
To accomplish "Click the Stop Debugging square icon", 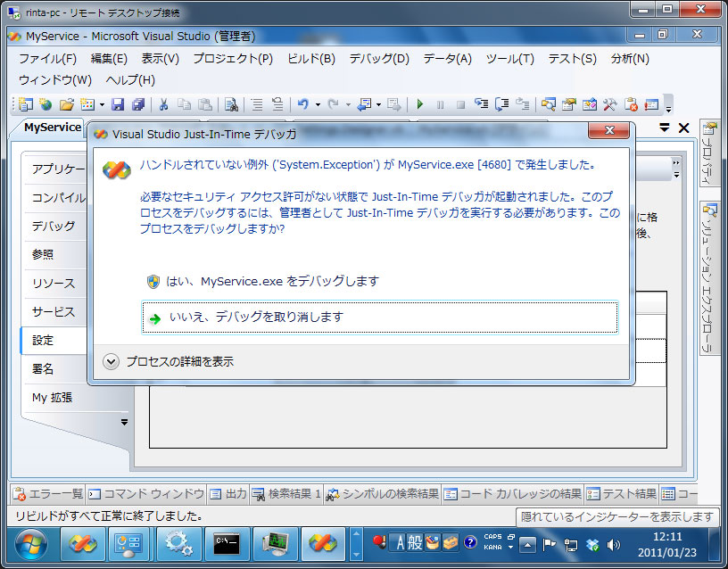I will pyautogui.click(x=460, y=105).
